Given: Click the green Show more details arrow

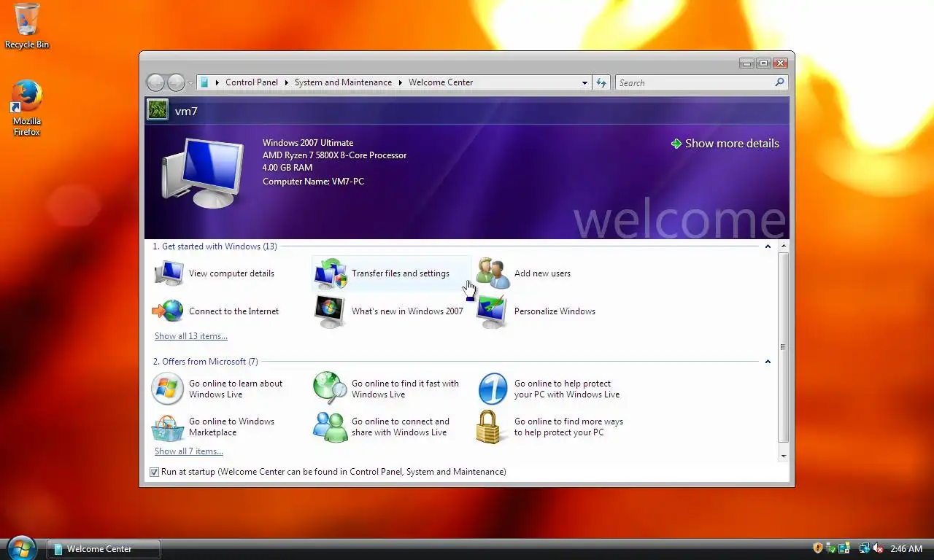Looking at the screenshot, I should pos(676,144).
